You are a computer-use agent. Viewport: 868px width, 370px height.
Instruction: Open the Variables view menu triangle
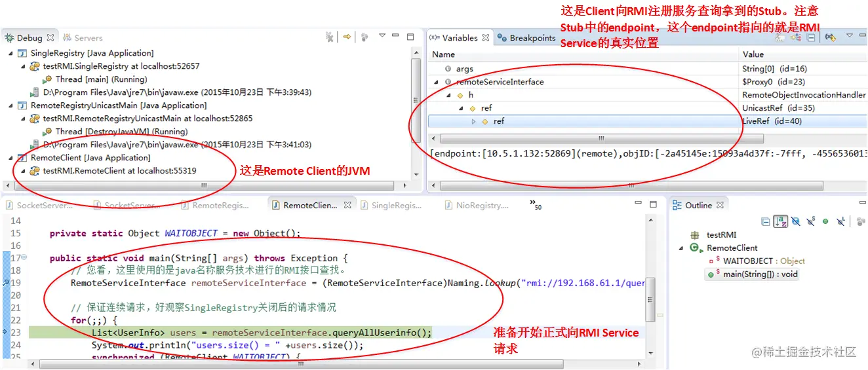click(850, 36)
